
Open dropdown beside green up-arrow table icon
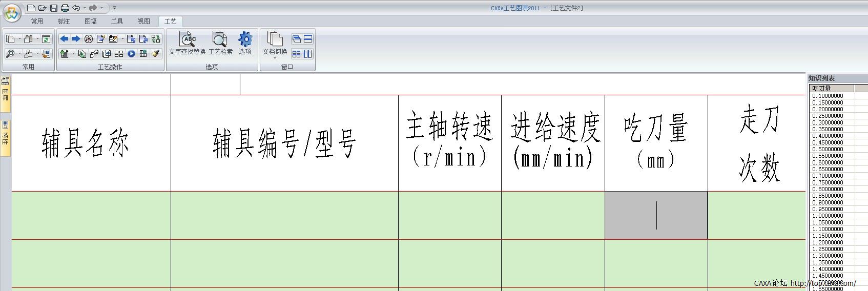[73, 54]
